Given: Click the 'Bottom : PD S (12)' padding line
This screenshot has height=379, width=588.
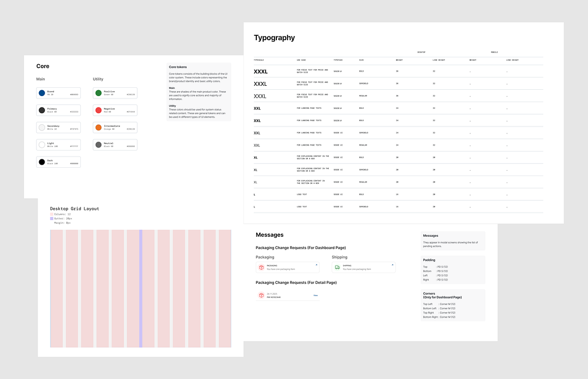Looking at the screenshot, I should (x=436, y=271).
